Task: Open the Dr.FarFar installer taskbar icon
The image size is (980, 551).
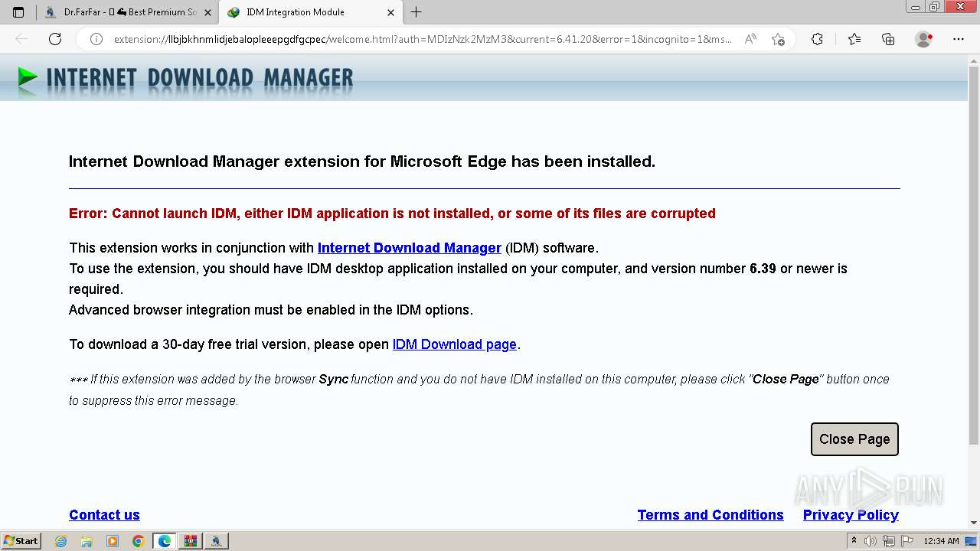Action: point(217,541)
